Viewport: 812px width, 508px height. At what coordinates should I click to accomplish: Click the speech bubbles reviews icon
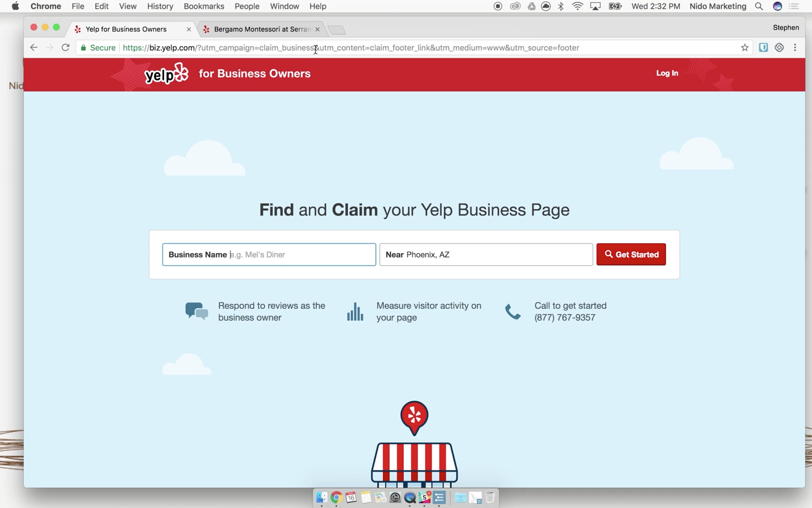tap(196, 311)
